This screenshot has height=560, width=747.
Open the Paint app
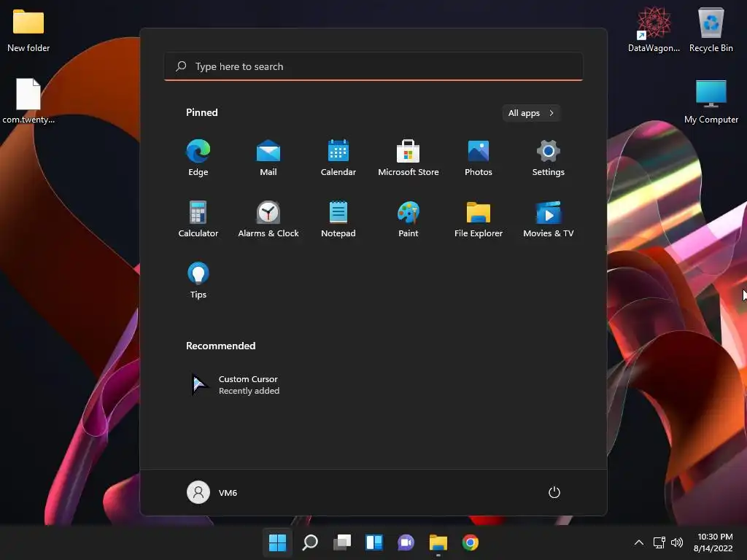click(x=409, y=219)
